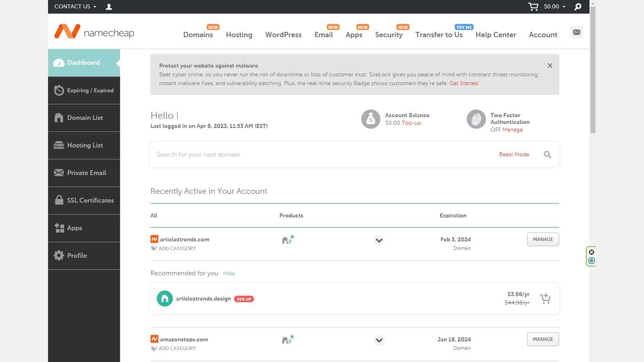Click the Beast Mode link
The image size is (644, 362).
point(514,154)
